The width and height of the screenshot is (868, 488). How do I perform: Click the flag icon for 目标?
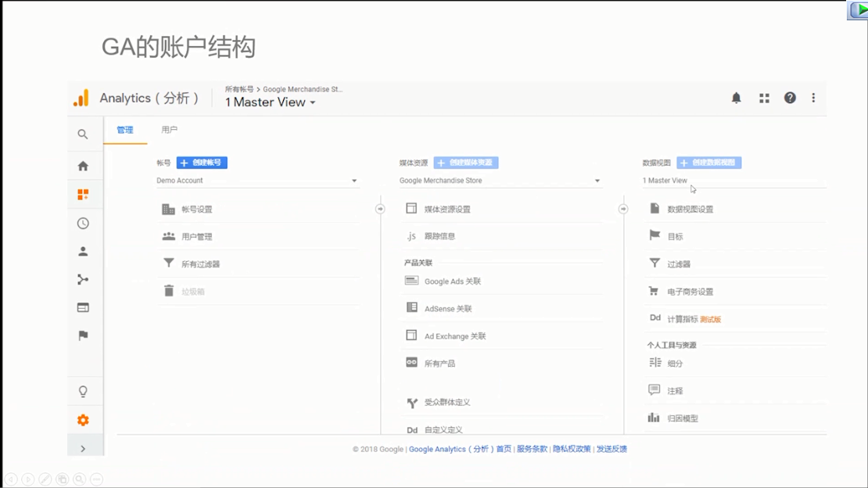tap(655, 235)
